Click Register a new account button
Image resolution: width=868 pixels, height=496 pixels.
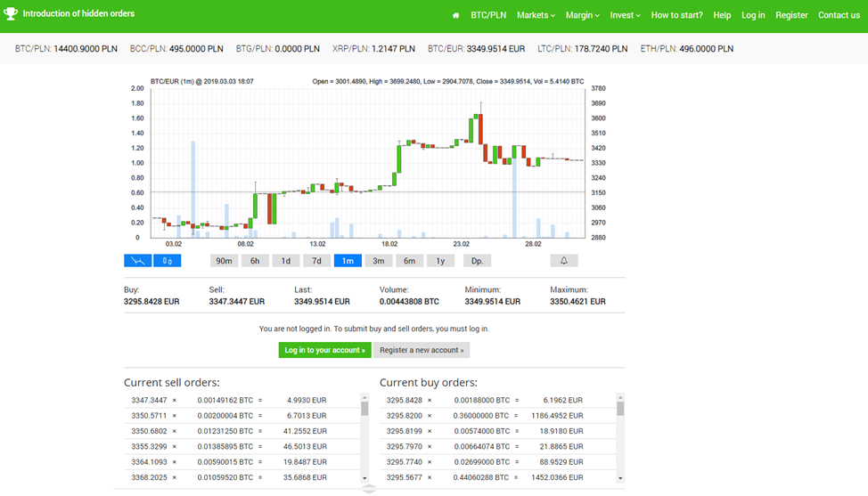(422, 350)
